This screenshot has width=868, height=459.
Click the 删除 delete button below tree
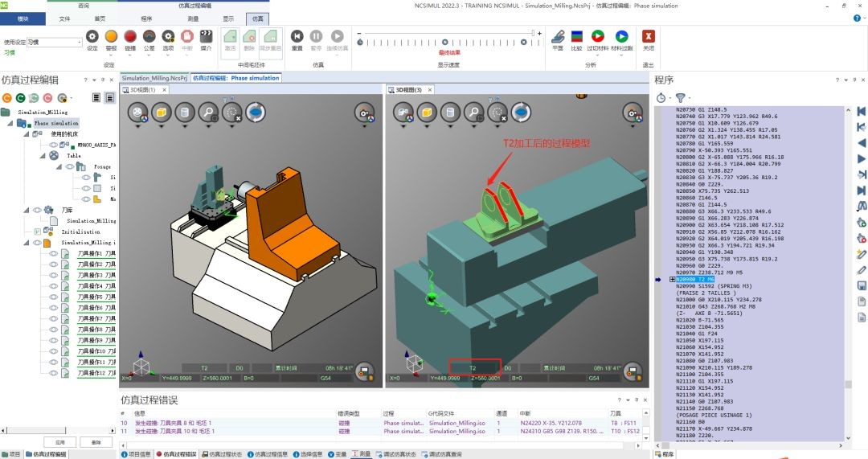96,442
